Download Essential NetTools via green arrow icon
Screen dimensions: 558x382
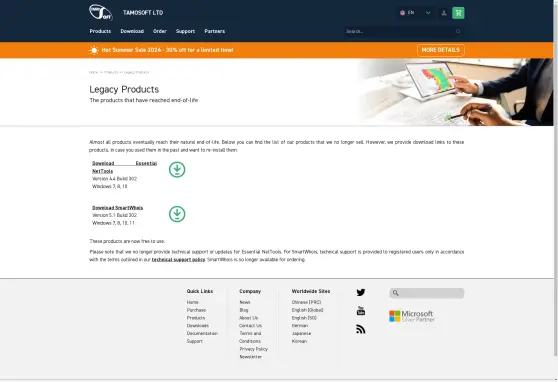pyautogui.click(x=177, y=169)
